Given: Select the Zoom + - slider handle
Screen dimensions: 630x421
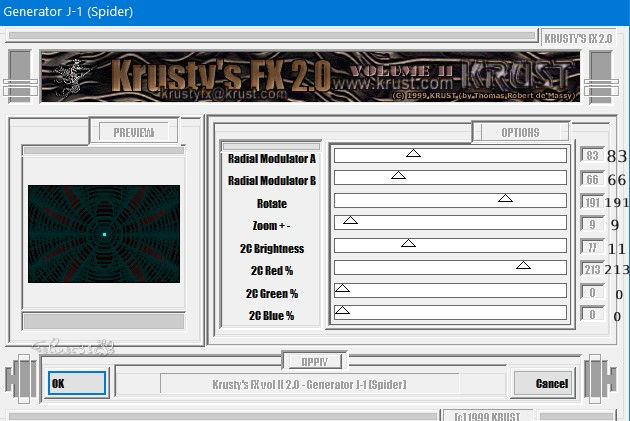Looking at the screenshot, I should [350, 220].
